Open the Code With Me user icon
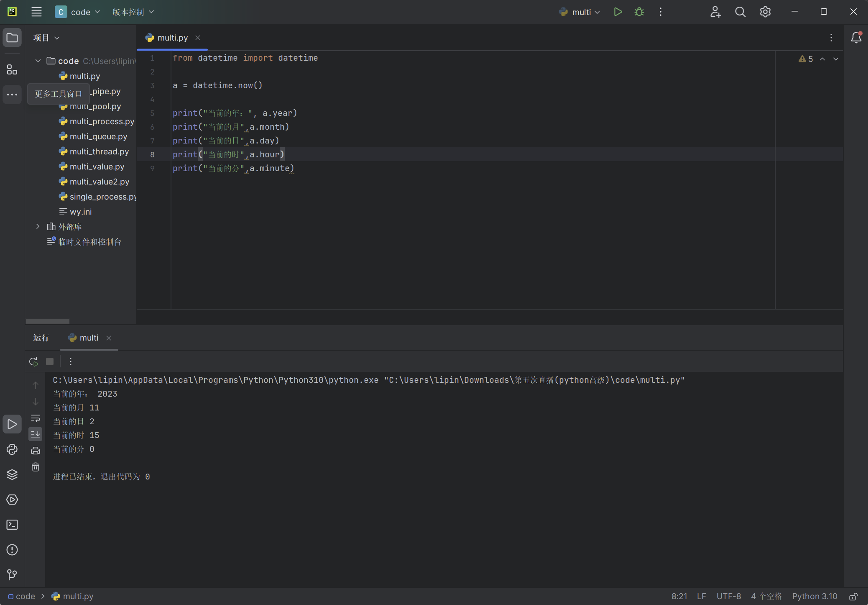Viewport: 868px width, 605px height. pos(715,12)
